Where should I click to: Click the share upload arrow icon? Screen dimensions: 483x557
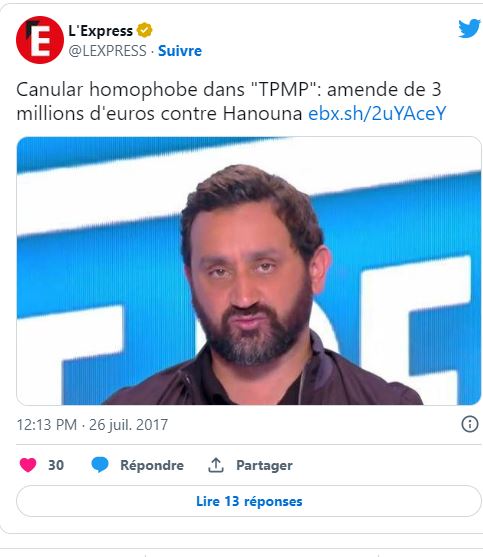coord(216,465)
